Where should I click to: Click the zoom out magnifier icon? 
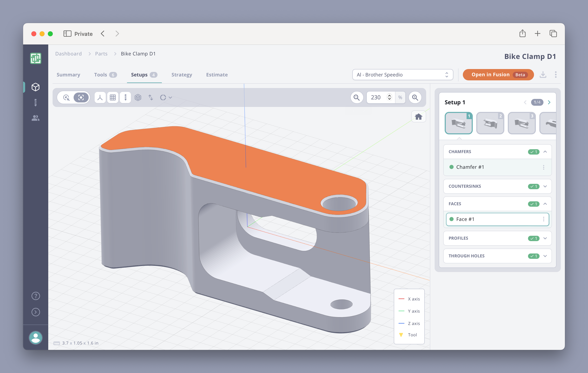(356, 98)
